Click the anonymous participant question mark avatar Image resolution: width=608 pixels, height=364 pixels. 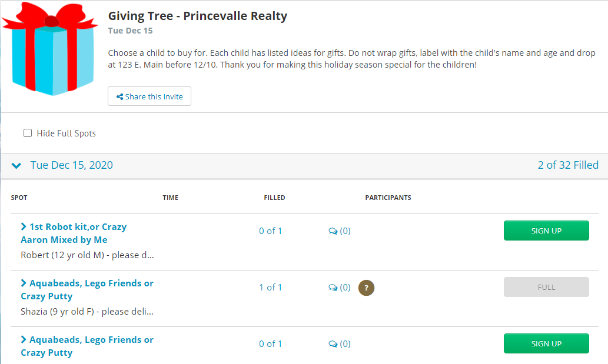point(366,288)
